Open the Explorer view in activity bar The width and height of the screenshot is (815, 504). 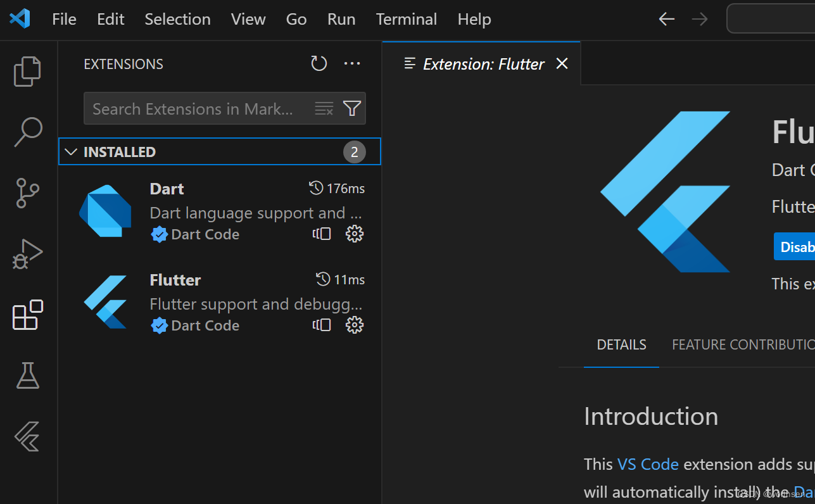pos(28,71)
